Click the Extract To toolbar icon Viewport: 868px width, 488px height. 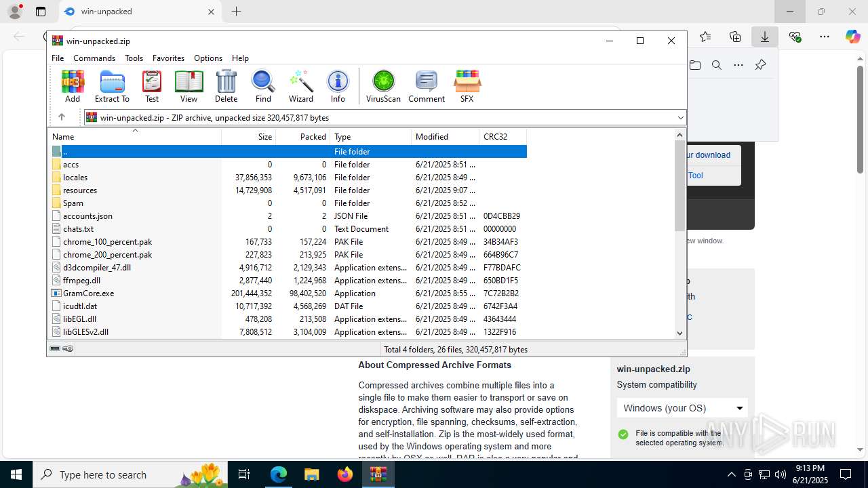[112, 86]
